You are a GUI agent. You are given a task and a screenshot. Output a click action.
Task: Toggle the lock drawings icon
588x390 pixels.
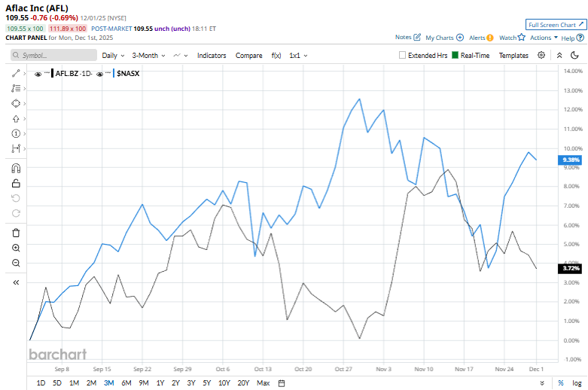point(16,184)
